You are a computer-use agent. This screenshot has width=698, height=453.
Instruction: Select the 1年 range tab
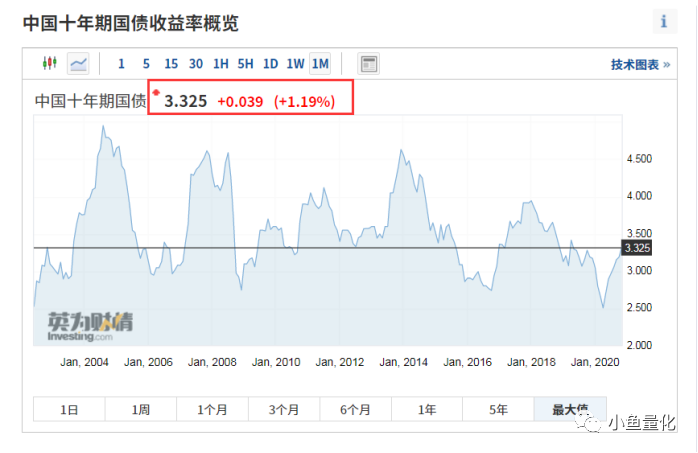coord(427,409)
